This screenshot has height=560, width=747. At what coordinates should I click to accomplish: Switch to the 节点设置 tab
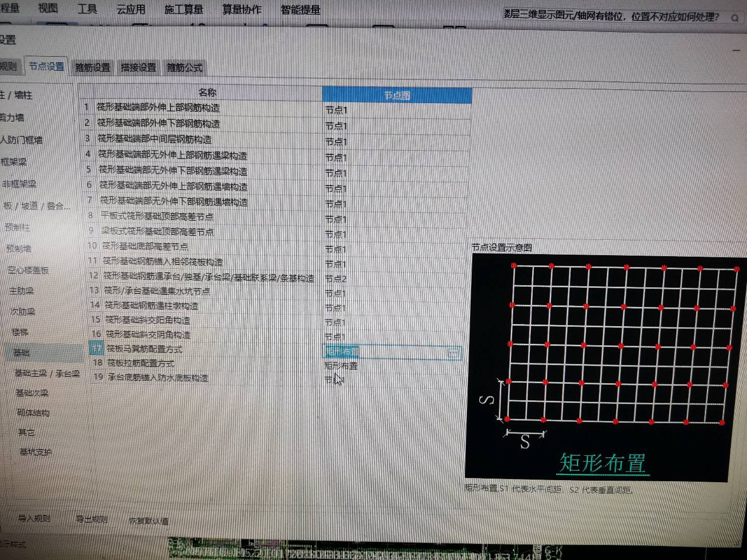[46, 66]
